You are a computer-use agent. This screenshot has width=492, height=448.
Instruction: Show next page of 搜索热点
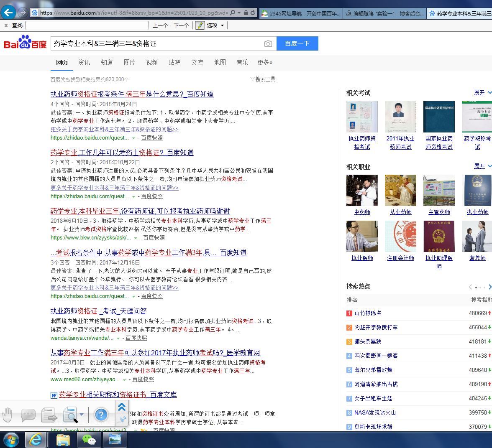point(490,287)
